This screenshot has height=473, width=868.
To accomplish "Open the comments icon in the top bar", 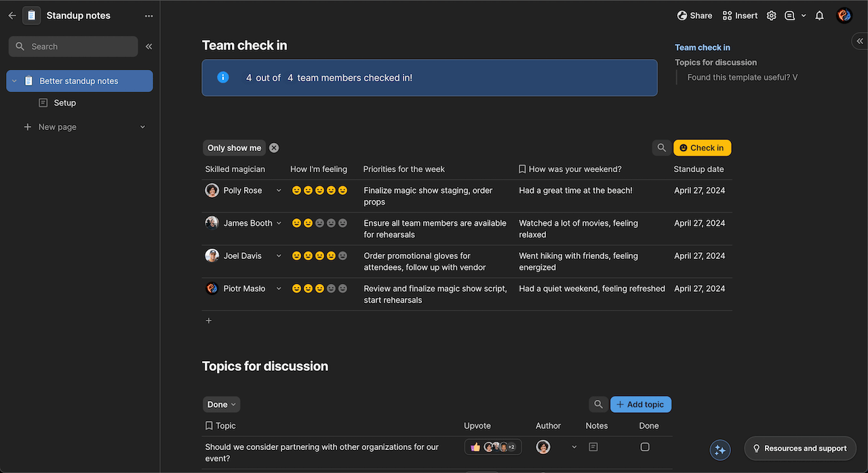I will click(x=790, y=15).
